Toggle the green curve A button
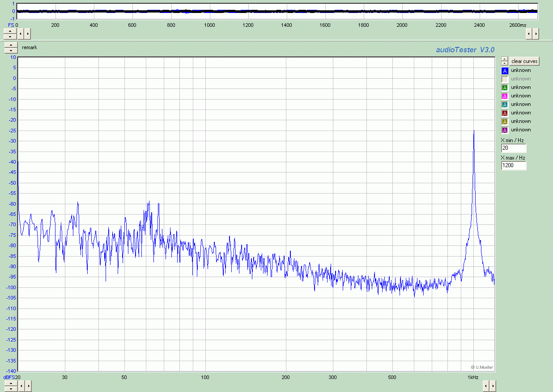 tap(505, 88)
